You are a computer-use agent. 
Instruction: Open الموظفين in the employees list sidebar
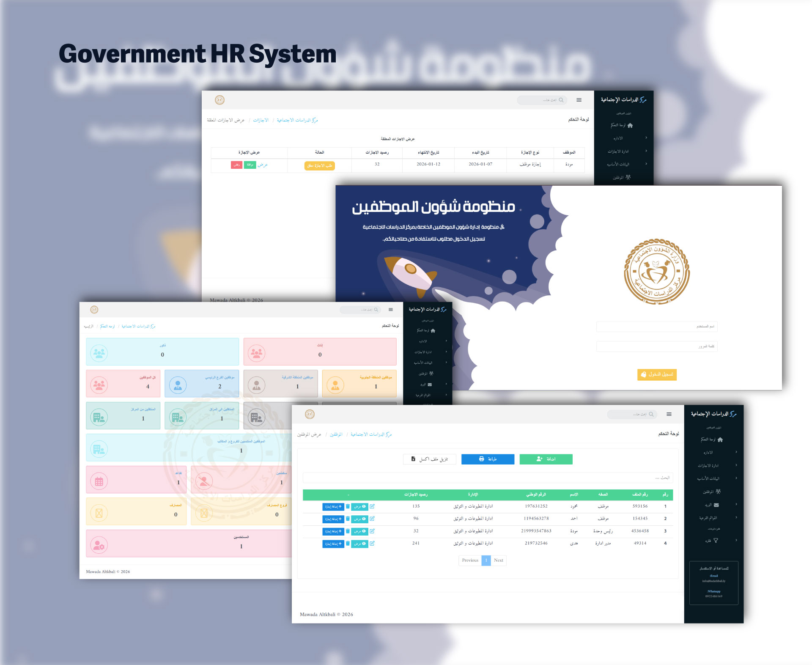tap(711, 492)
